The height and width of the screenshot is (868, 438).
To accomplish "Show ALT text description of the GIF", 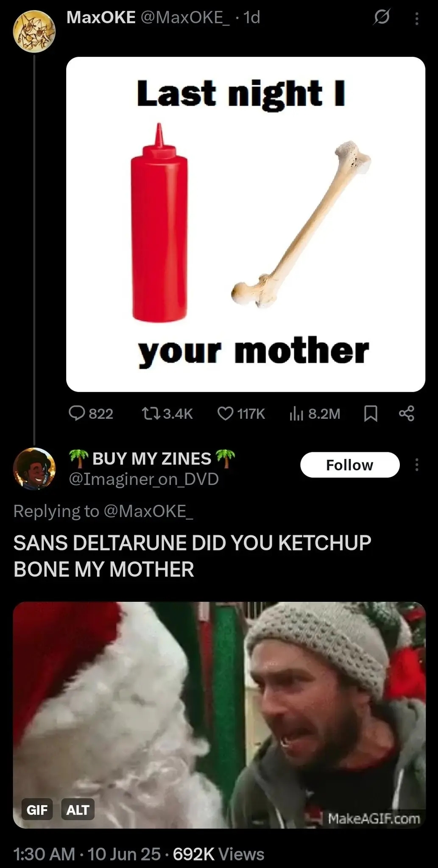I will pos(78,810).
